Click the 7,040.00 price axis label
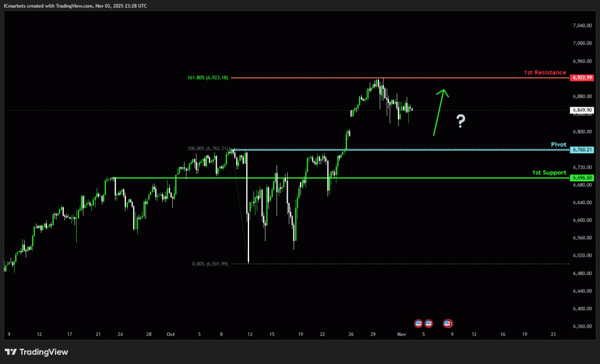600x364 pixels. (581, 26)
